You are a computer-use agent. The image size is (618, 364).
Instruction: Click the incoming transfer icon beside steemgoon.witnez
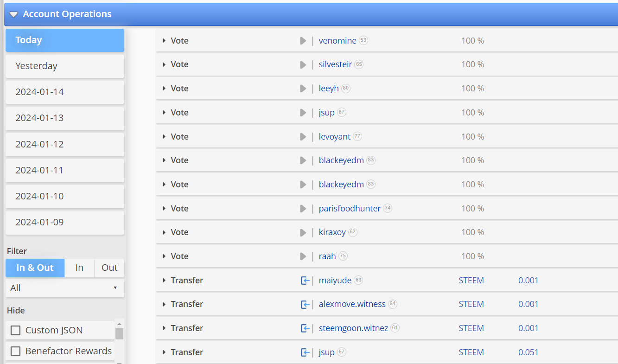pos(305,328)
